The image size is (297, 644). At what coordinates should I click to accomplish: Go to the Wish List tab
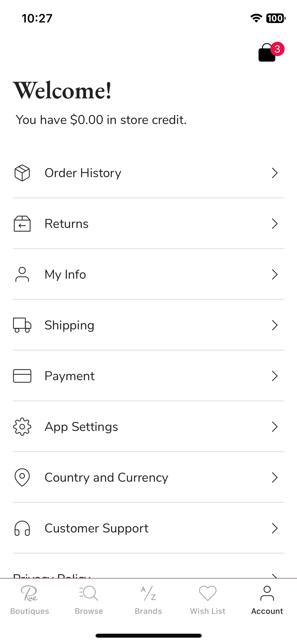coord(208,600)
